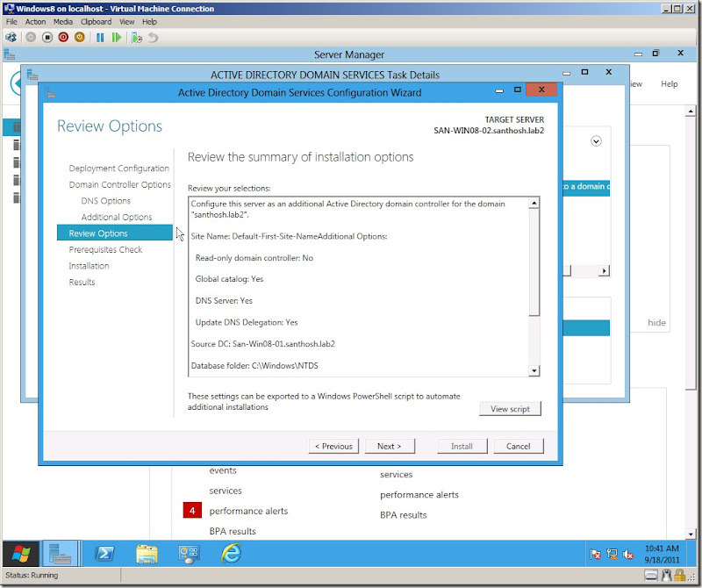Click the Source DC line in review box
This screenshot has width=702, height=588.
pyautogui.click(x=262, y=344)
